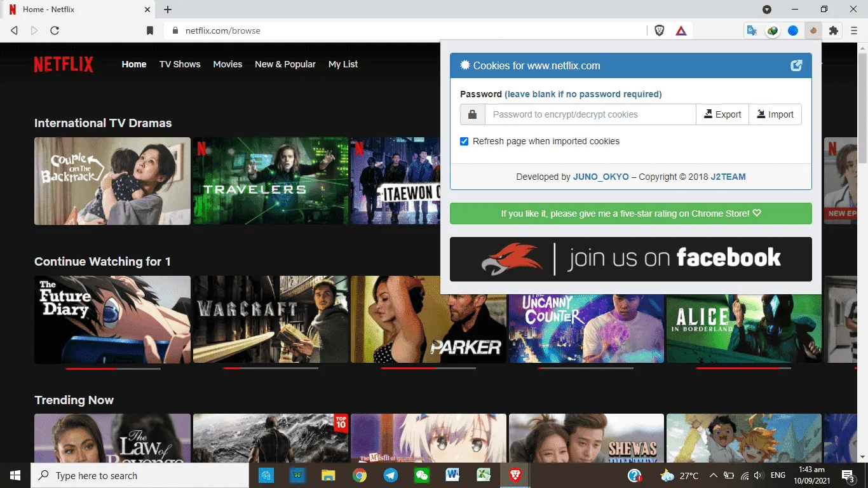Click the bookmark icon in the address bar

click(x=150, y=30)
